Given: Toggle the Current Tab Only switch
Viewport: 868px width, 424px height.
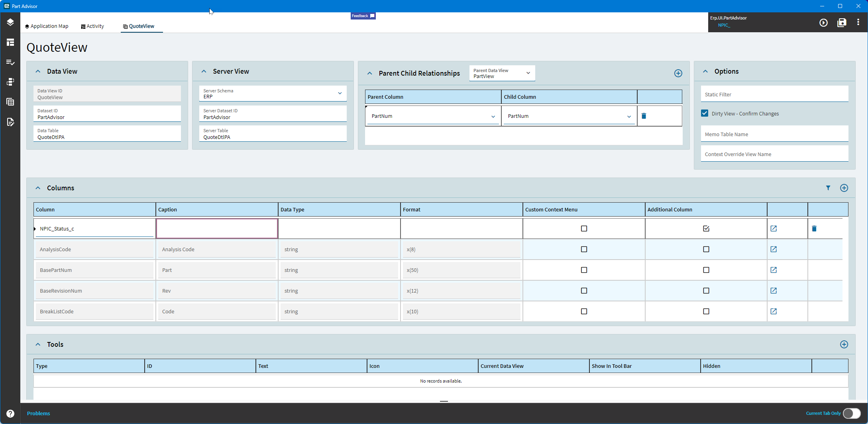Looking at the screenshot, I should click(x=852, y=413).
